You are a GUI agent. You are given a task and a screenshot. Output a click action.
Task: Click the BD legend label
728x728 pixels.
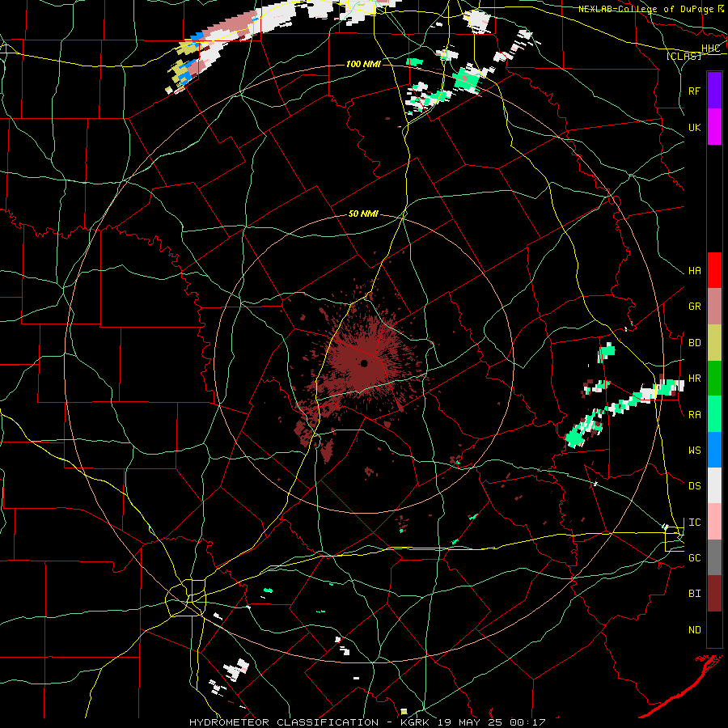(694, 343)
